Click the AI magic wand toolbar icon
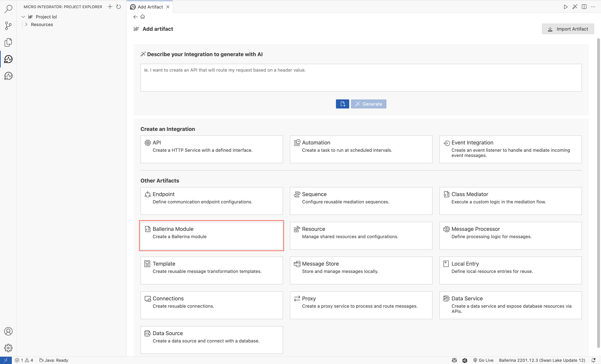601x364 pixels. point(575,7)
